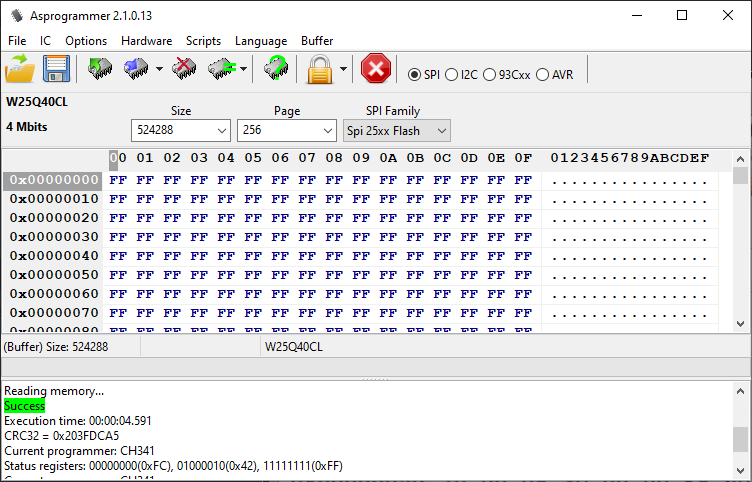Erase IC using the red-X chip icon
Screen dimensions: 752x482
pos(184,70)
